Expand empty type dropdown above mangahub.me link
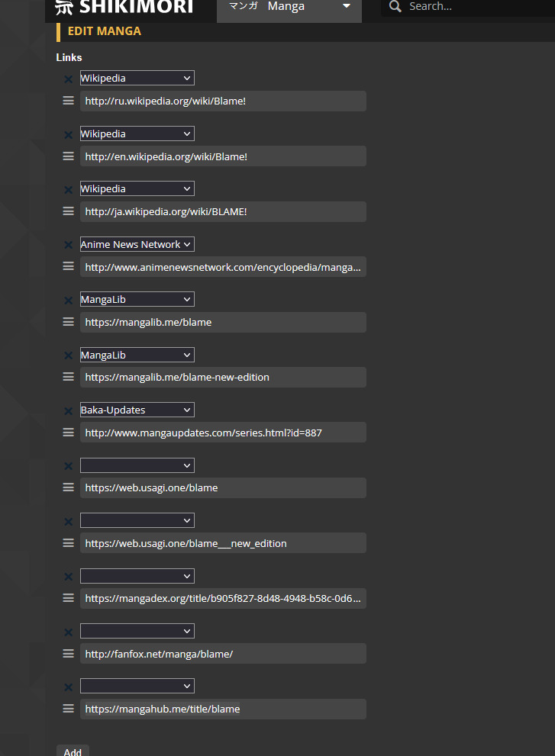The width and height of the screenshot is (555, 756). (137, 686)
